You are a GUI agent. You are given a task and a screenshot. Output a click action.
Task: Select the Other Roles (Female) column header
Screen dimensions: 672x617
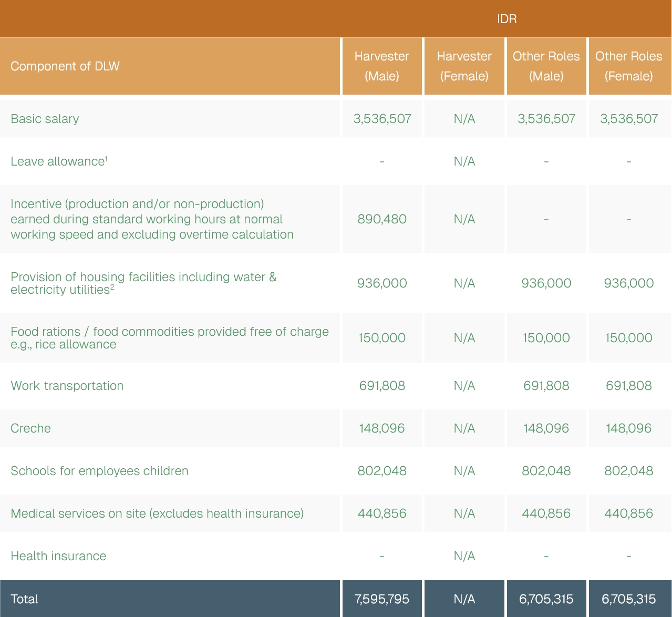coord(628,66)
